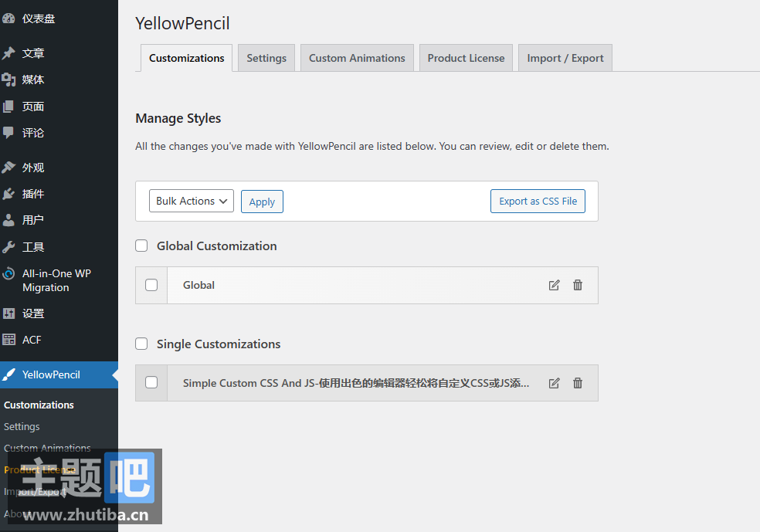This screenshot has width=760, height=532.
Task: Click the Tools (工具) wrench icon
Action: tap(8, 247)
